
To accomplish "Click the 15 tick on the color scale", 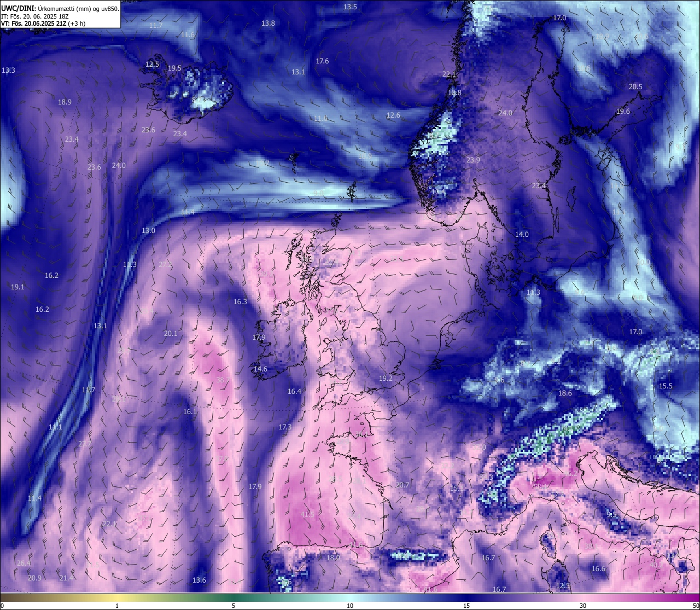I will [x=466, y=606].
